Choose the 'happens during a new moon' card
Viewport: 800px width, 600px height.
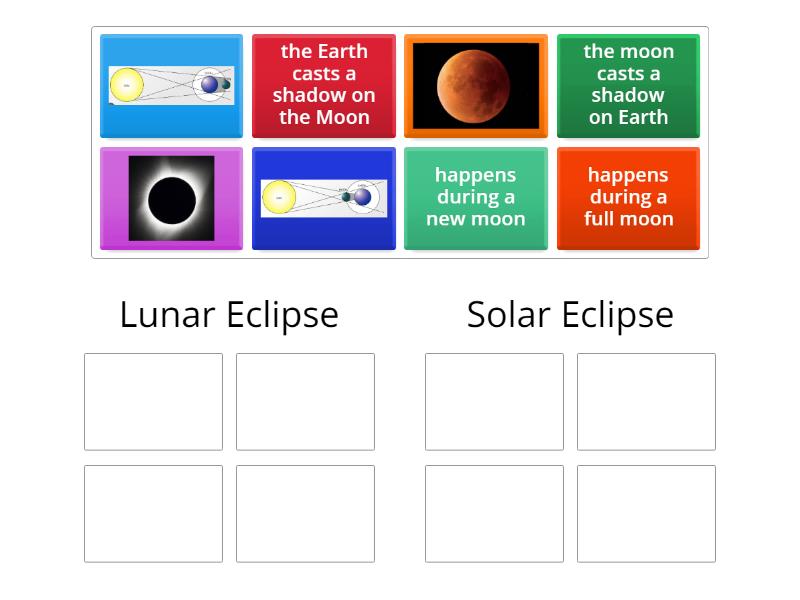pos(476,198)
